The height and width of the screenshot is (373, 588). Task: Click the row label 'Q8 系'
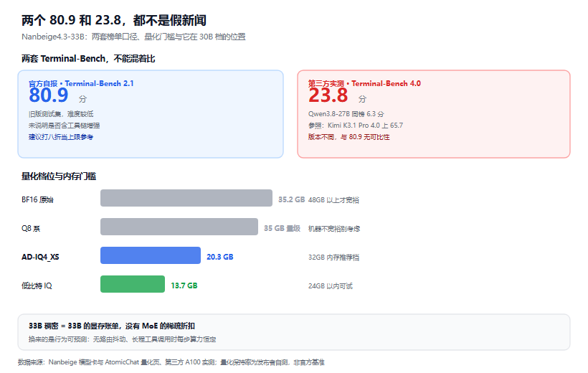[31, 229]
